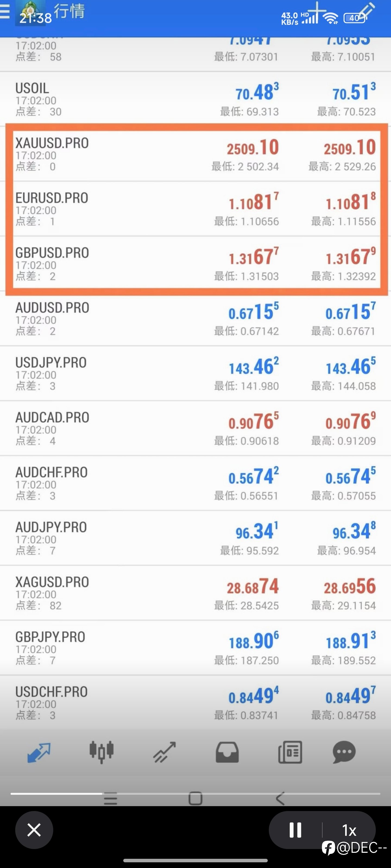Open the news page icon

pos(290,752)
